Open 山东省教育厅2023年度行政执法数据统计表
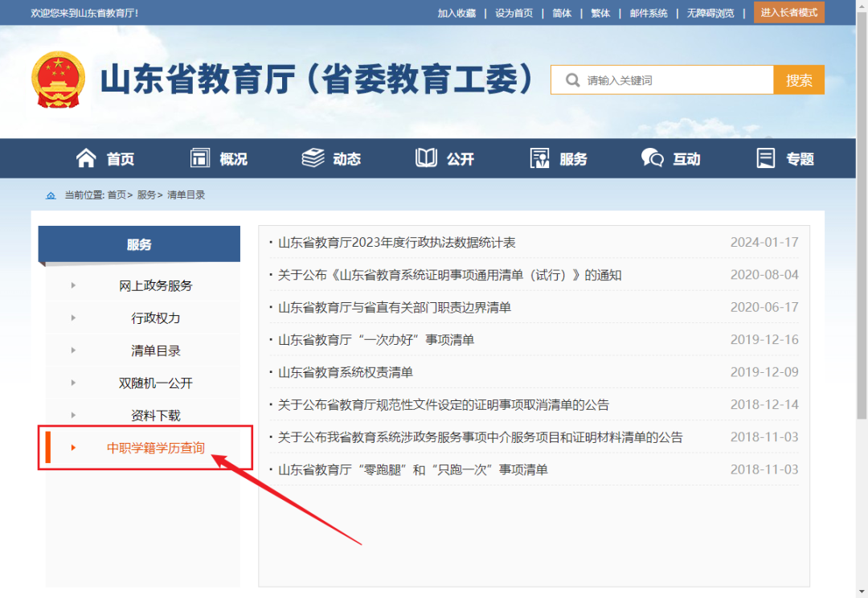Viewport: 868px width, 598px height. [397, 243]
